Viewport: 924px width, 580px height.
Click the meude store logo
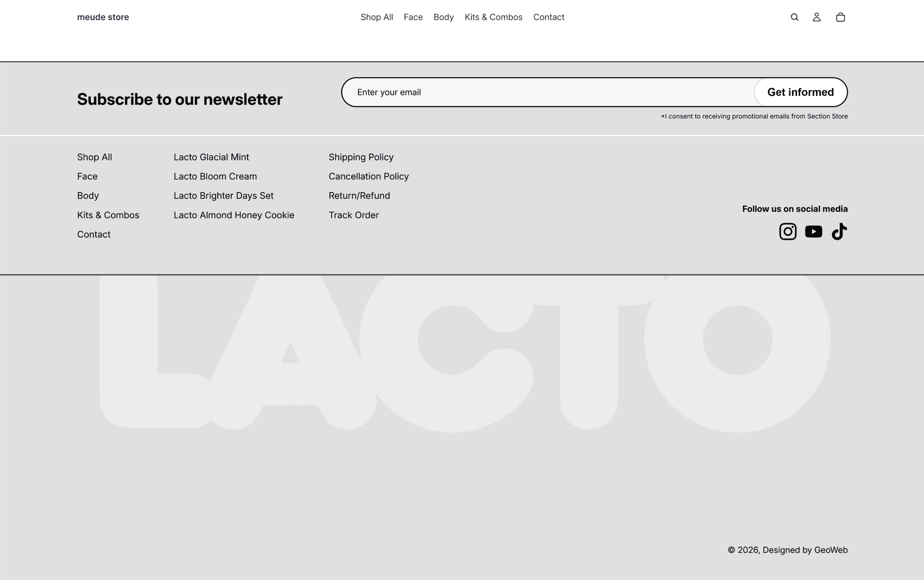pos(103,17)
